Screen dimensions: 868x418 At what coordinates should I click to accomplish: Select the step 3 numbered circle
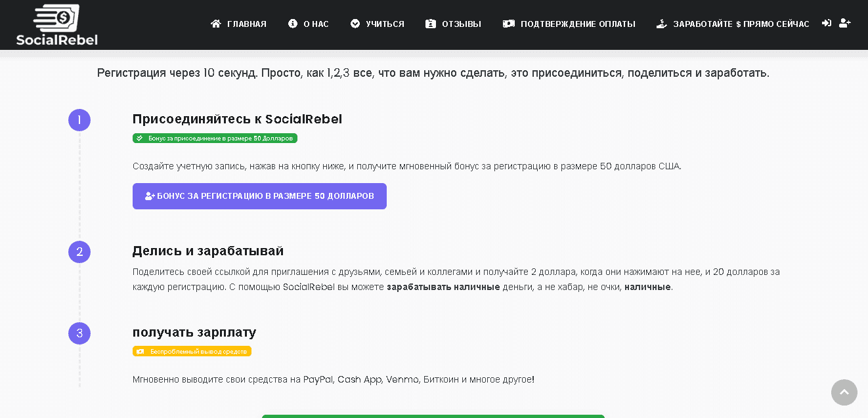coord(79,333)
